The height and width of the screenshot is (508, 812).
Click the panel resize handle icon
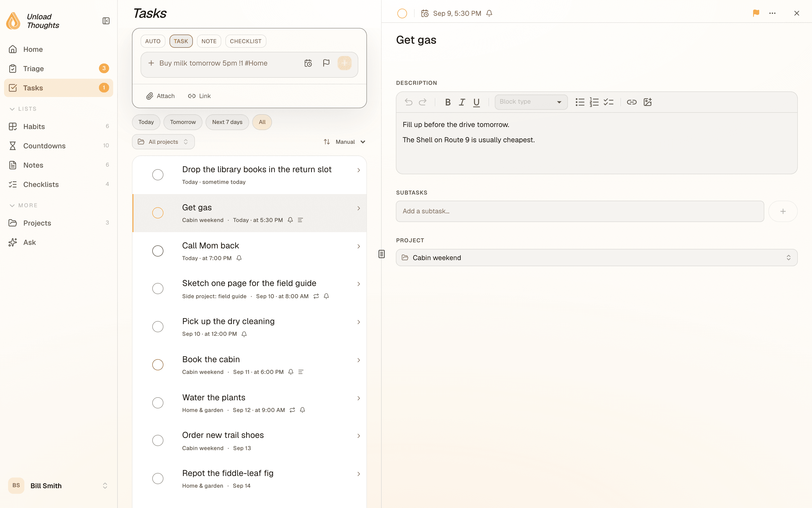click(381, 254)
